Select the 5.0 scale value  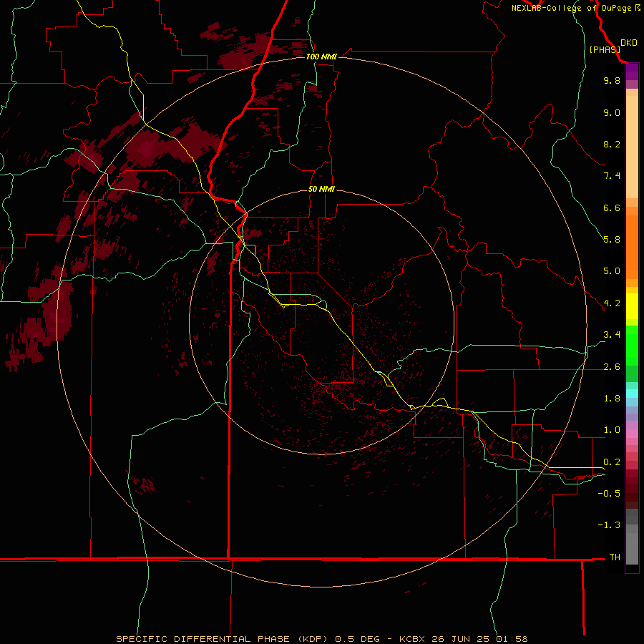612,271
